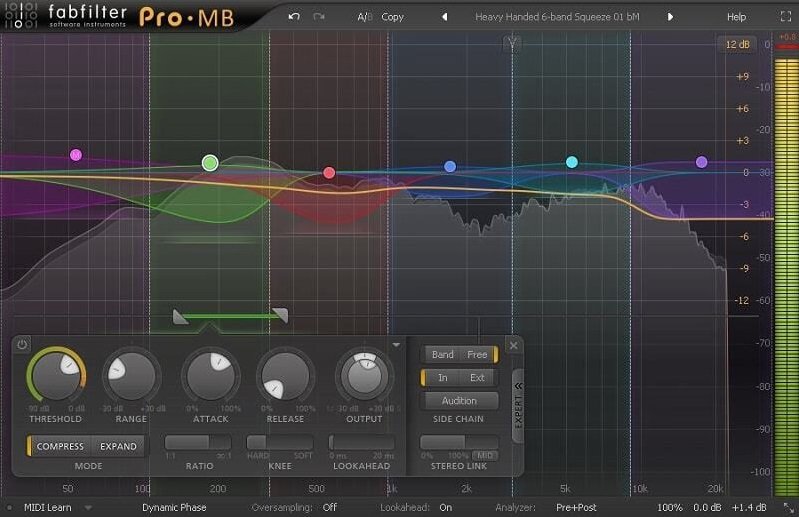Image resolution: width=799 pixels, height=517 pixels.
Task: Open the band options dropdown arrow
Action: pyautogui.click(x=396, y=345)
